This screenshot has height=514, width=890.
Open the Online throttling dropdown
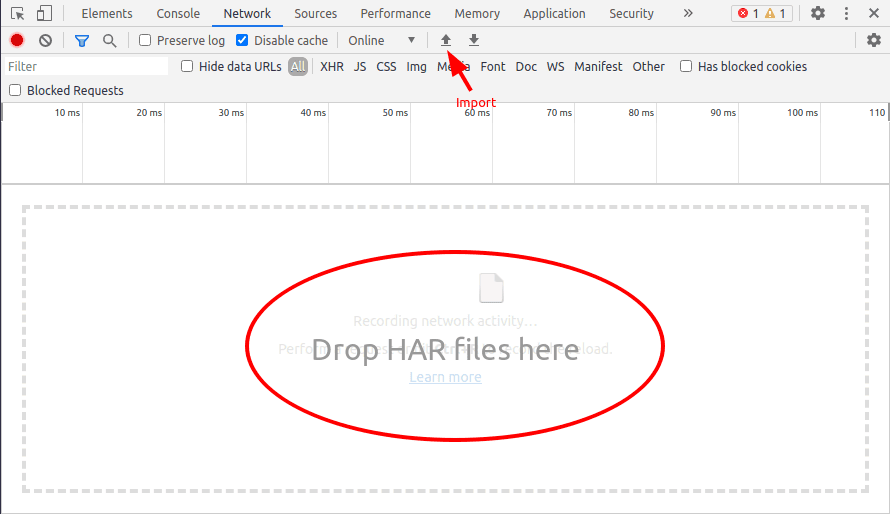click(381, 41)
